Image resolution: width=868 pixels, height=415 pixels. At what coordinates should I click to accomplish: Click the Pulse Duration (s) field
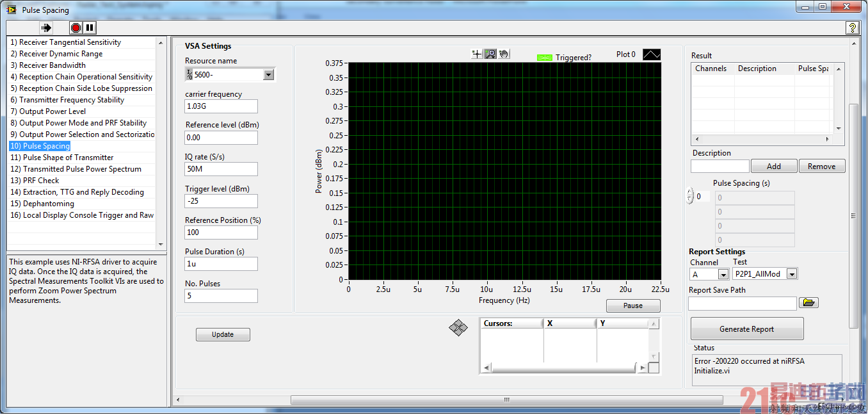pos(221,264)
